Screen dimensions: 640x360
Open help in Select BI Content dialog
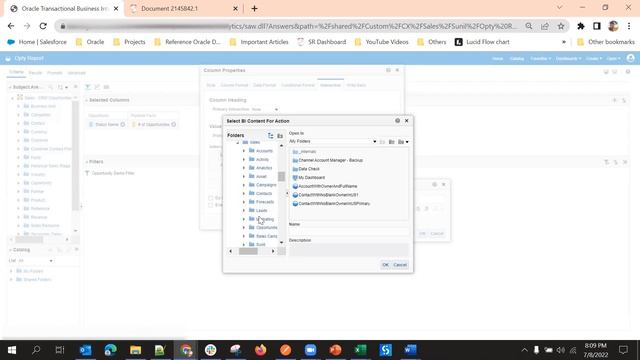pyautogui.click(x=398, y=121)
